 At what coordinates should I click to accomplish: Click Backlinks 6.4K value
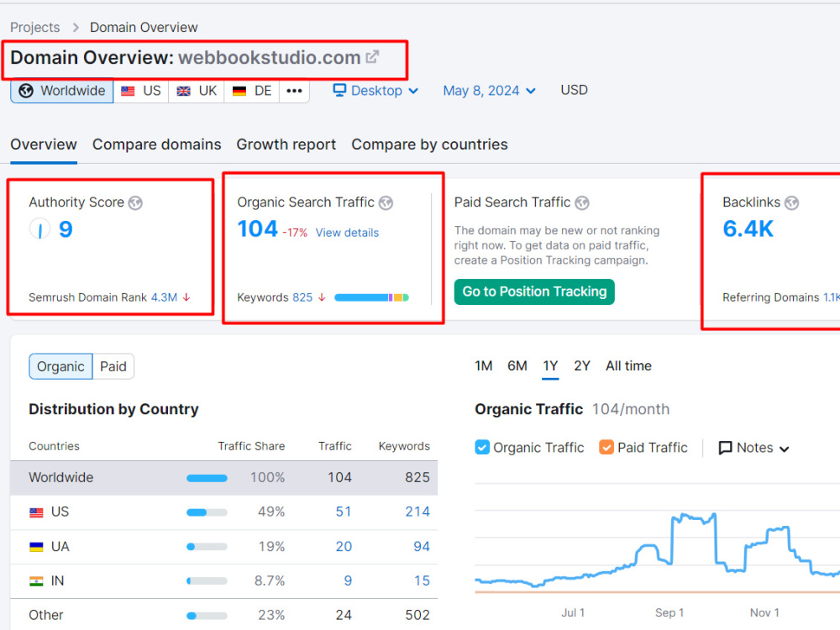[748, 228]
